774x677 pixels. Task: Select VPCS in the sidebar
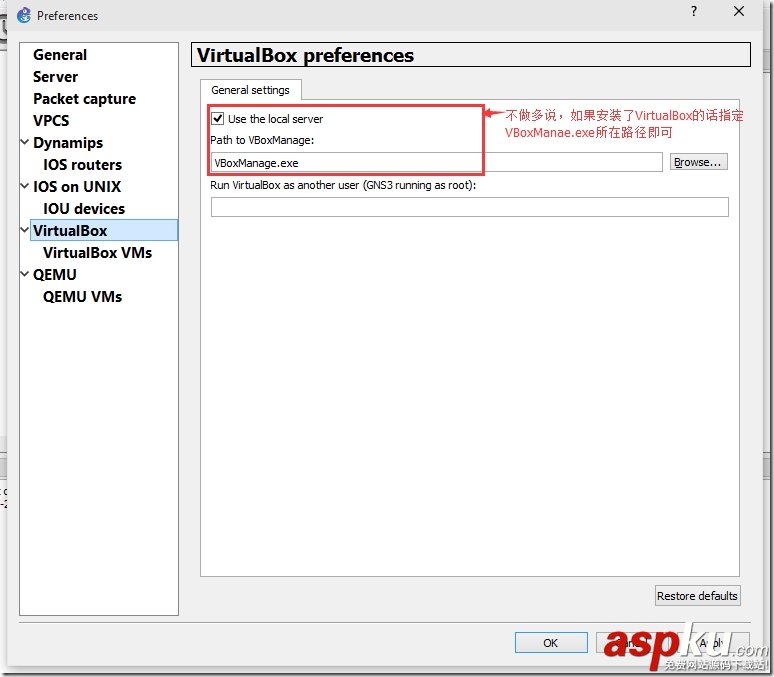click(51, 120)
